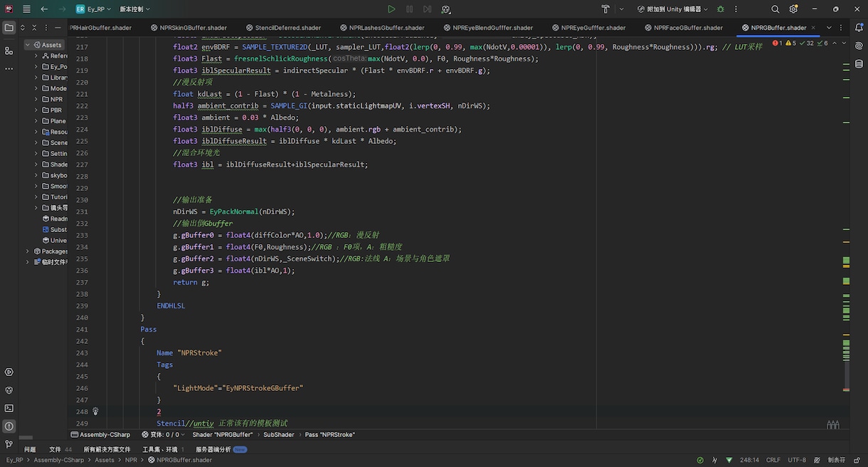Open the Structure tool window icon
The width and height of the screenshot is (868, 467).
point(9,51)
